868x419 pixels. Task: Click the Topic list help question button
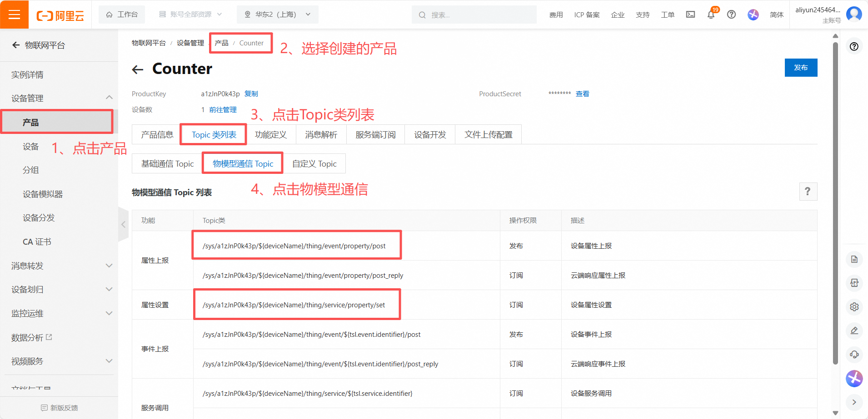808,192
